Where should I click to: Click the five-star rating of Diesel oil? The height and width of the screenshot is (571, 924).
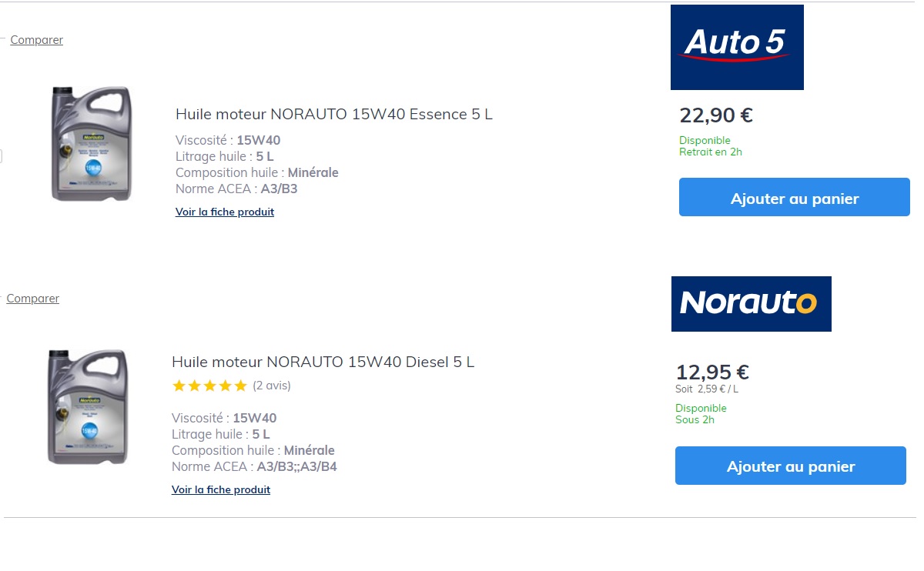point(209,386)
